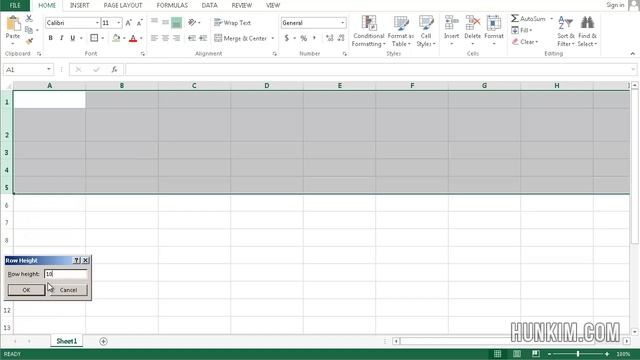
Task: Cancel the Row Height dialog
Action: 68,290
